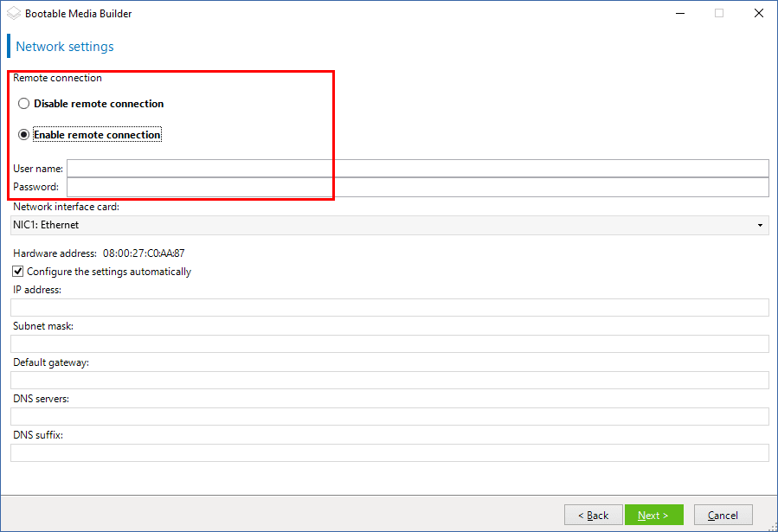Viewport: 778px width, 532px height.
Task: Proceed by pressing the green Next button
Action: (x=653, y=516)
